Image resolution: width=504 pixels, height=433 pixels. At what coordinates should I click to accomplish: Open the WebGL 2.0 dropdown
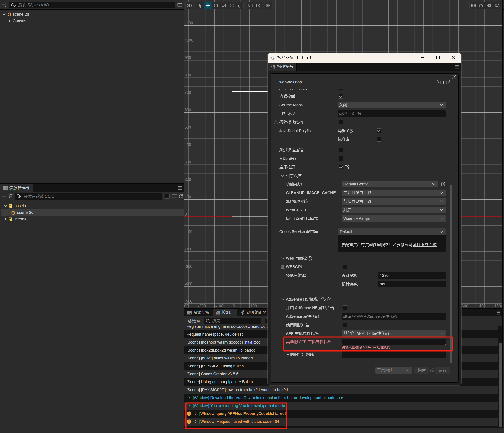pos(393,210)
